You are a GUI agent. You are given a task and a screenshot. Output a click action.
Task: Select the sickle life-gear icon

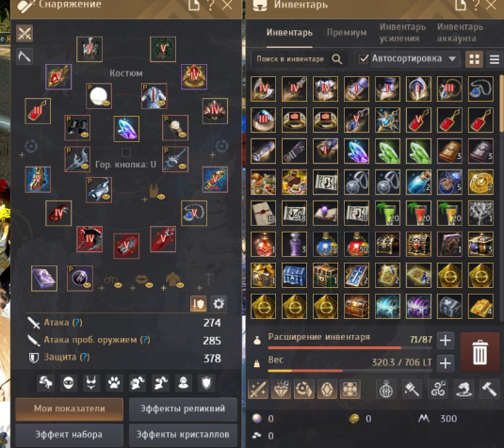24,56
